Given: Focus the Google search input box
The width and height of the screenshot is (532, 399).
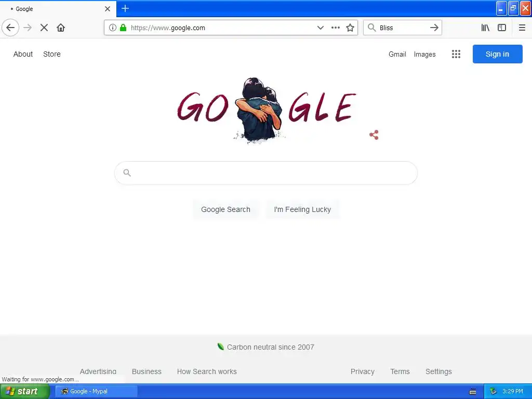Looking at the screenshot, I should [266, 173].
